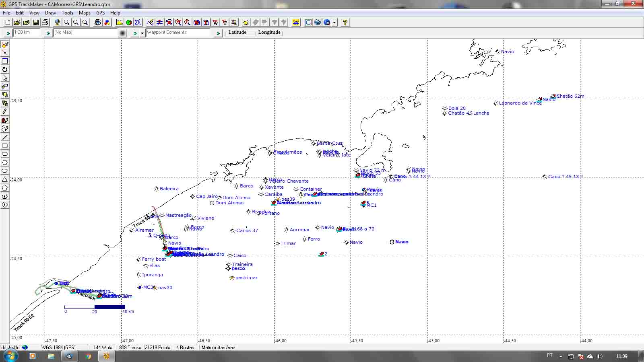Click the Print icon in toolbar
The image size is (644, 362).
click(45, 23)
